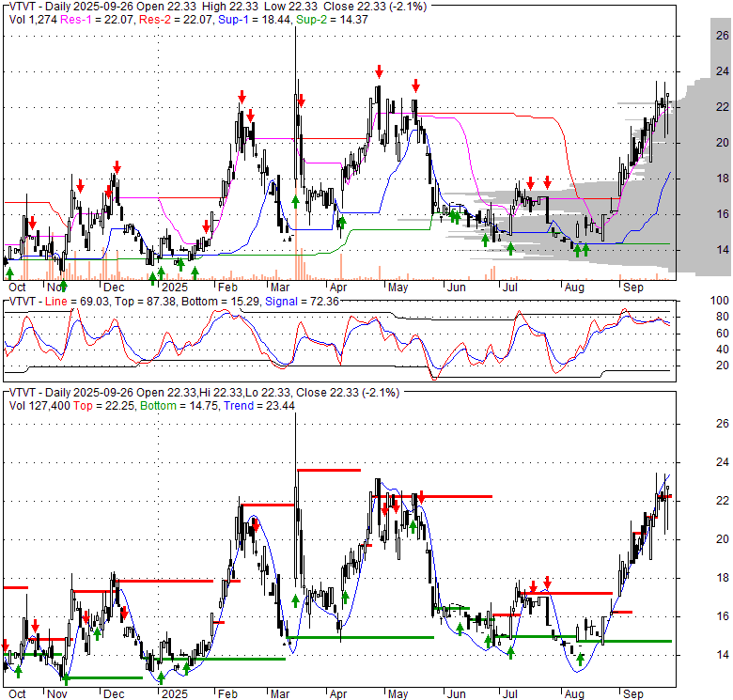
Task: Click the 'Jul' month label on bottom chart
Action: pyautogui.click(x=509, y=694)
